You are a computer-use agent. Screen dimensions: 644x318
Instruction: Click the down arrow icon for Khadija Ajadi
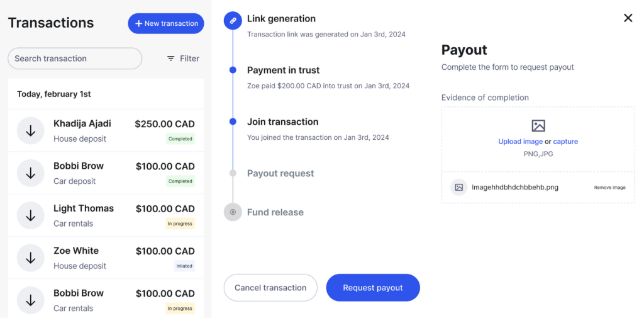(30, 130)
